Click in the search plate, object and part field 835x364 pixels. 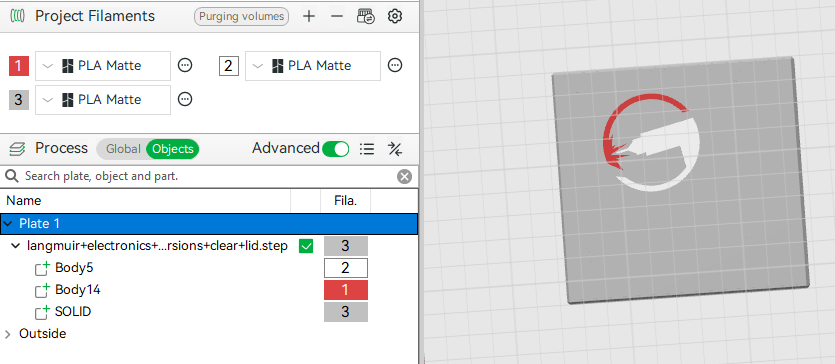208,177
